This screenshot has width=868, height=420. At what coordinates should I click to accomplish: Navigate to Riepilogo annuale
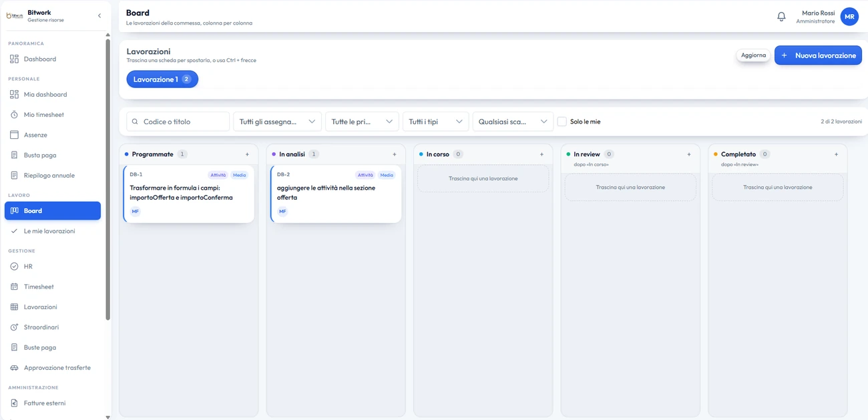pyautogui.click(x=53, y=176)
